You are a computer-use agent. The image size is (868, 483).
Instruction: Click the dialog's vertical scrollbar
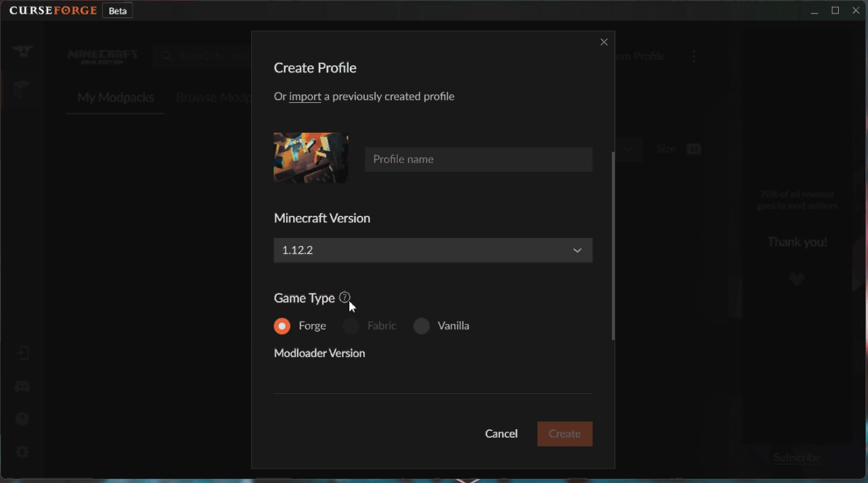(x=613, y=246)
